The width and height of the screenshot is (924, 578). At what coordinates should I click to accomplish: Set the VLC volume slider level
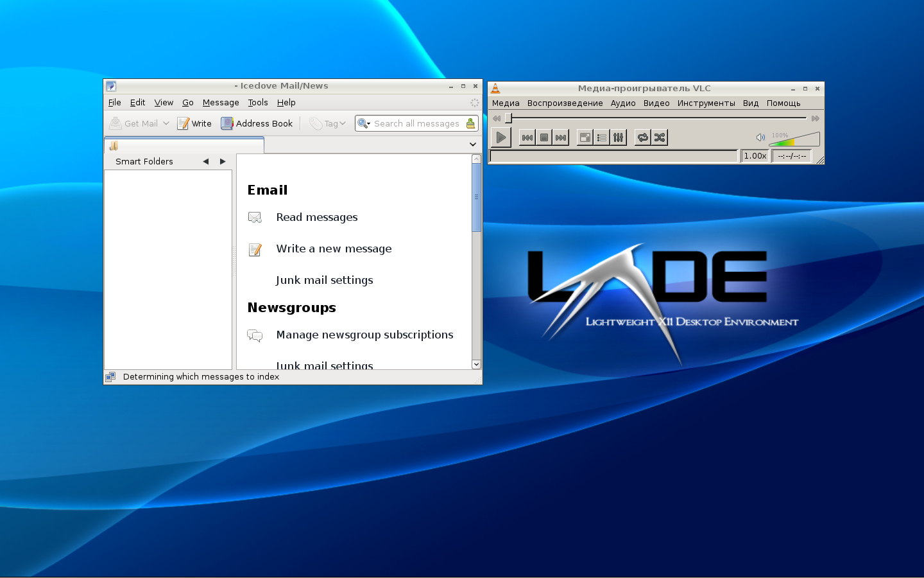coord(794,139)
